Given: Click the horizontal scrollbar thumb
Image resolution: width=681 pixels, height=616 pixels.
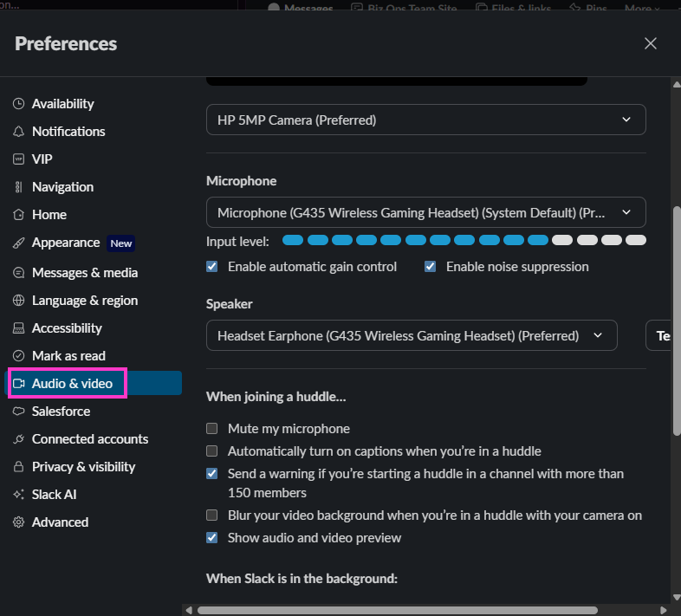Looking at the screenshot, I should (398, 610).
